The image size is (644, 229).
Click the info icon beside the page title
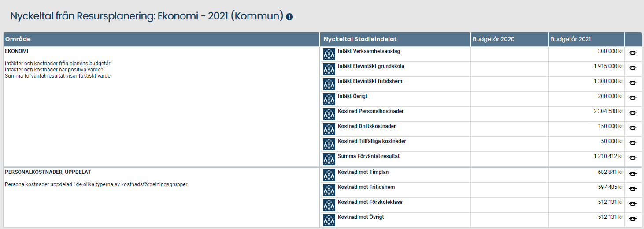click(289, 17)
